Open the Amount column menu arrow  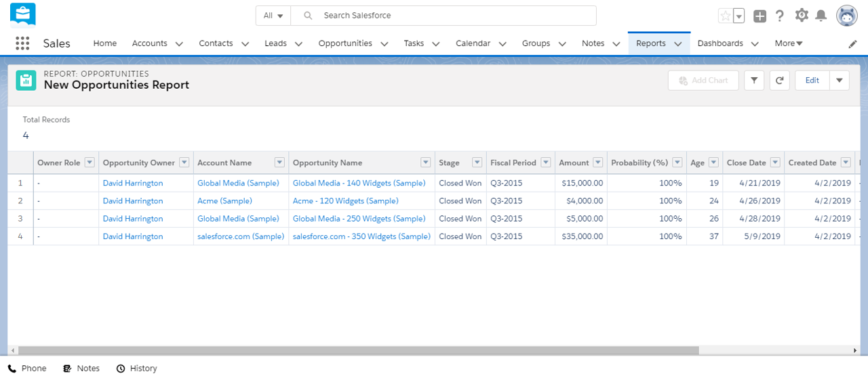(x=598, y=163)
